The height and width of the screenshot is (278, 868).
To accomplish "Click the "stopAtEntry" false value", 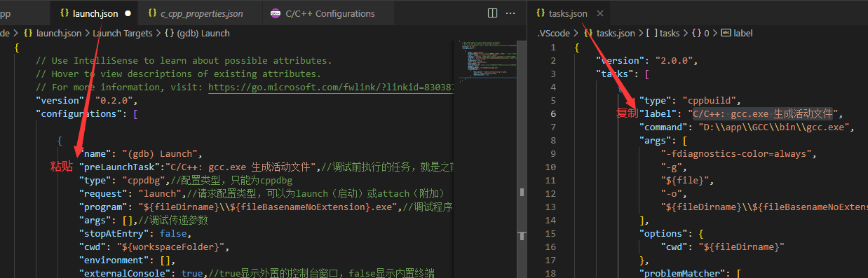I will coord(173,233).
